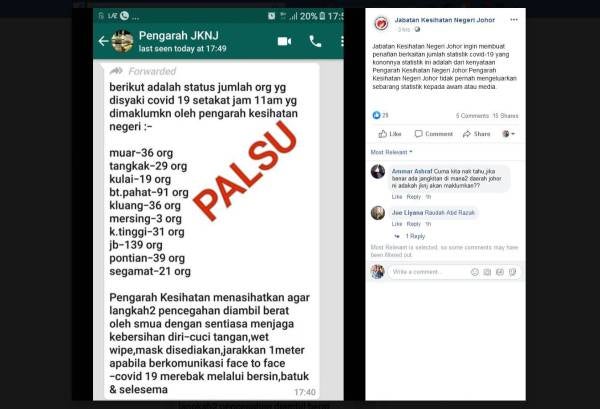Open Jabatan Kesihatan Negeri Johor page link
The width and height of the screenshot is (600, 409).
(x=445, y=20)
